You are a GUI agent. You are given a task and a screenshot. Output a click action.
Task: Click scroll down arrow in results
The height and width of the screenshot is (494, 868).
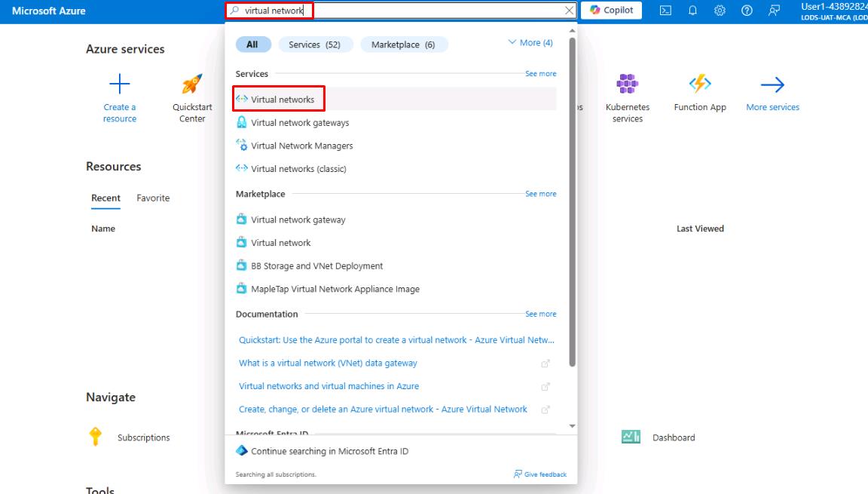click(573, 426)
